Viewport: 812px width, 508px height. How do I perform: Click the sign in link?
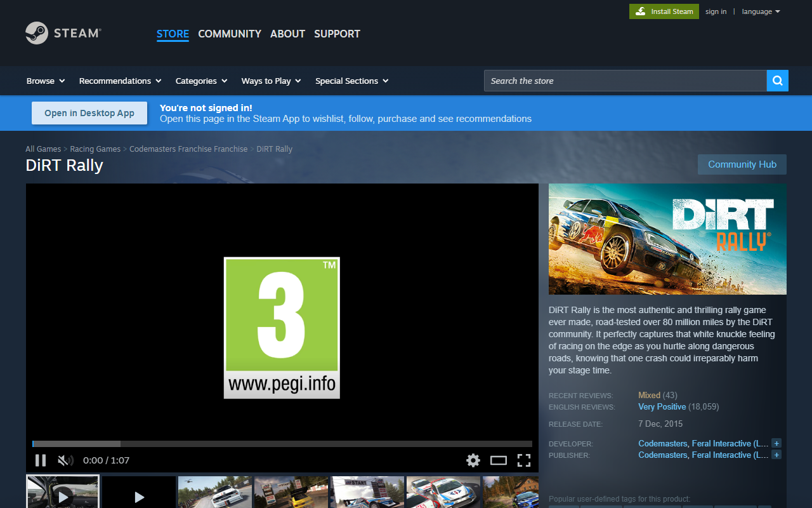716,11
